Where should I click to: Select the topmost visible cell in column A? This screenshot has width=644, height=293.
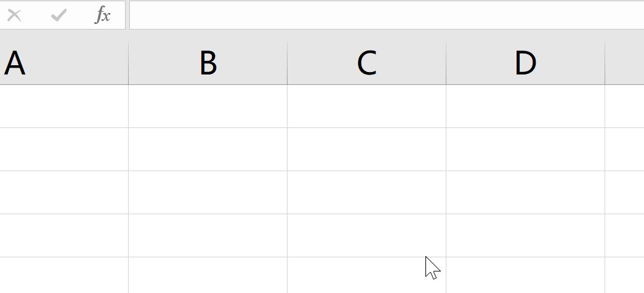tap(64, 106)
